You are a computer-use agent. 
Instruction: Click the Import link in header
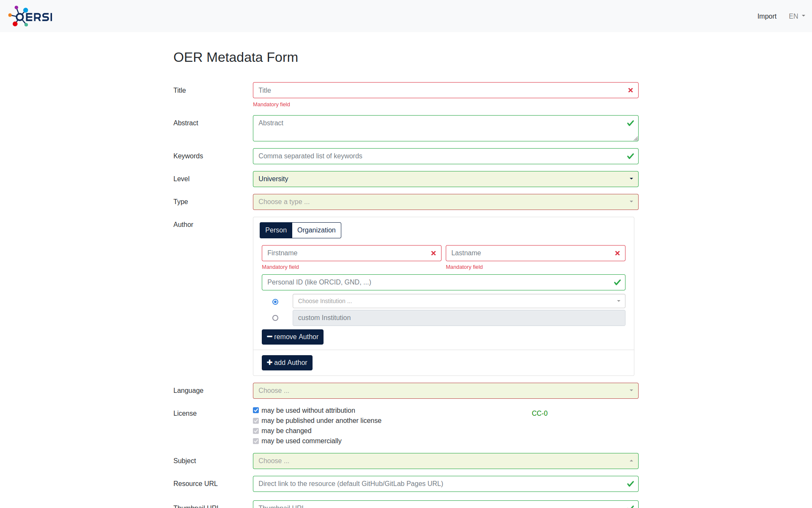766,16
